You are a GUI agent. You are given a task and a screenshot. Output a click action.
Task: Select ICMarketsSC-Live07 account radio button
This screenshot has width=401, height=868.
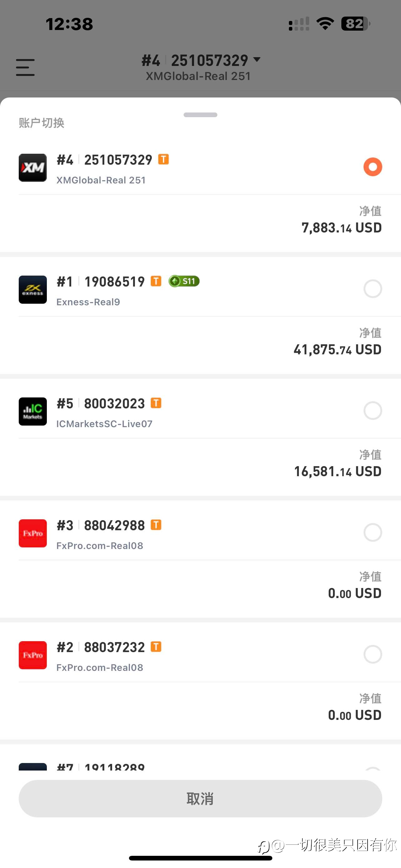click(373, 411)
